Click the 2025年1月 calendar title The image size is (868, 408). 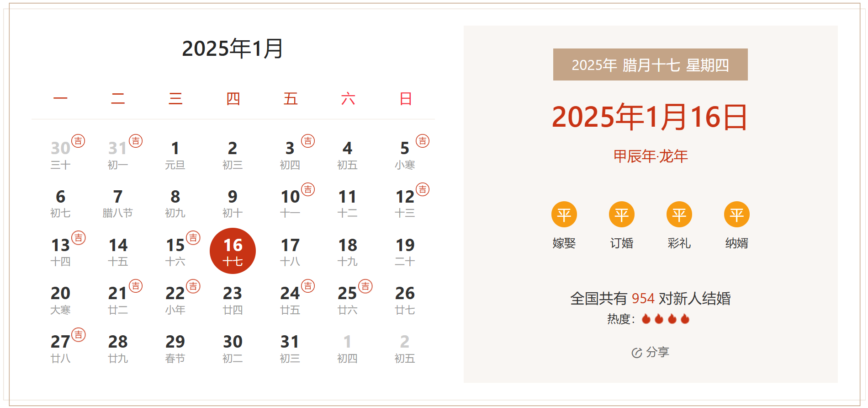click(x=233, y=48)
